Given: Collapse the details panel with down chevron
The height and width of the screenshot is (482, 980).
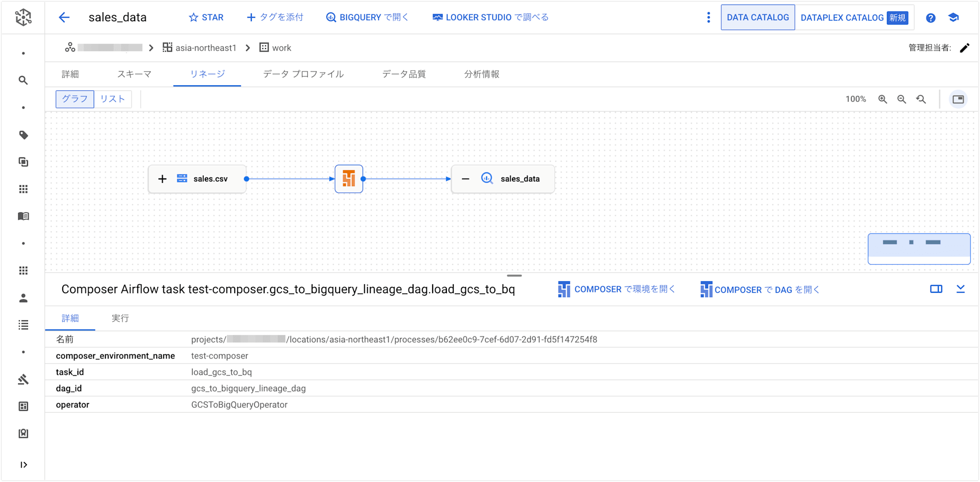Looking at the screenshot, I should click(x=960, y=289).
